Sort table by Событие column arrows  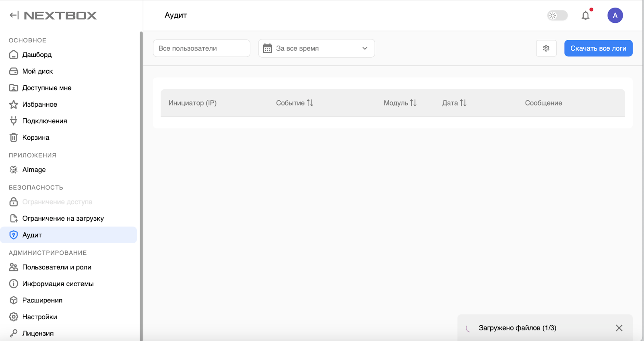coord(310,103)
